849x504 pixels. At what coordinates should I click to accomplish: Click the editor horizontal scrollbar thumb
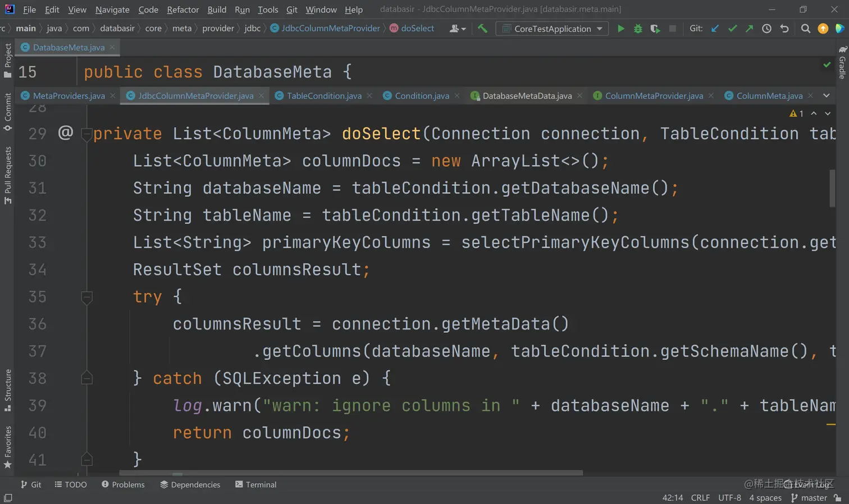point(351,473)
